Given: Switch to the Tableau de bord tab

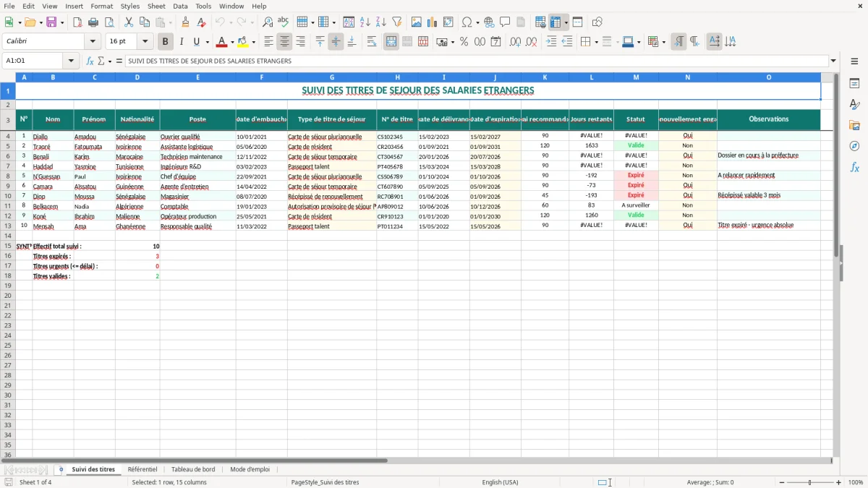Looking at the screenshot, I should (193, 469).
